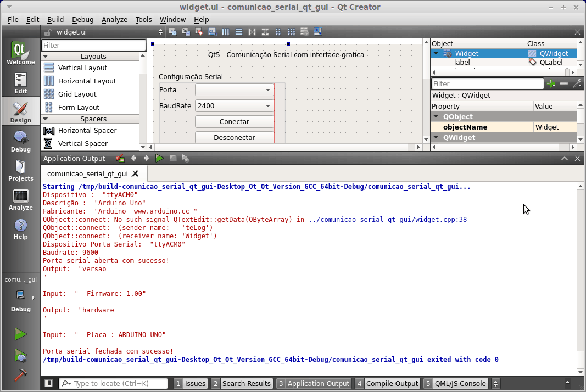Apply Lay Out Vertically in Splitter icon
The height and width of the screenshot is (392, 586).
pyautogui.click(x=265, y=32)
